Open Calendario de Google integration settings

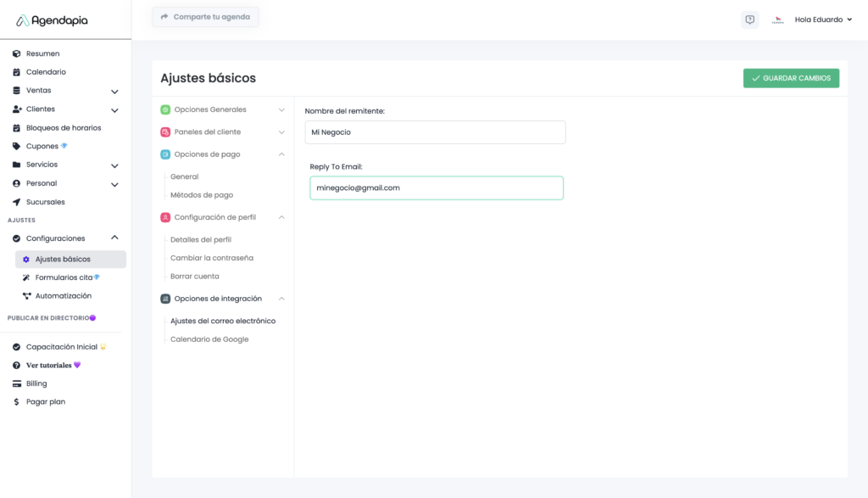click(x=209, y=339)
